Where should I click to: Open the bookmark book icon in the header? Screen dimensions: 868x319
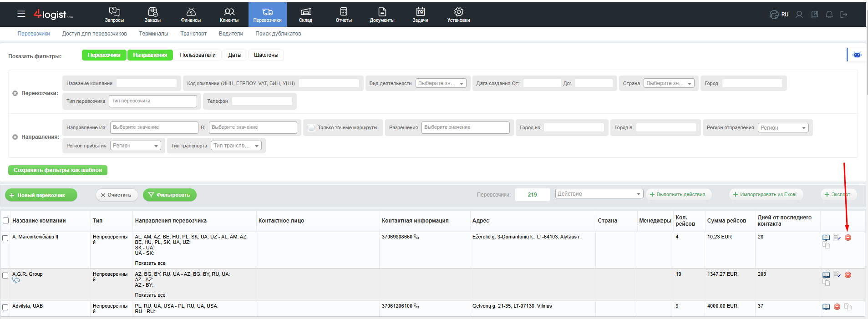pos(815,15)
